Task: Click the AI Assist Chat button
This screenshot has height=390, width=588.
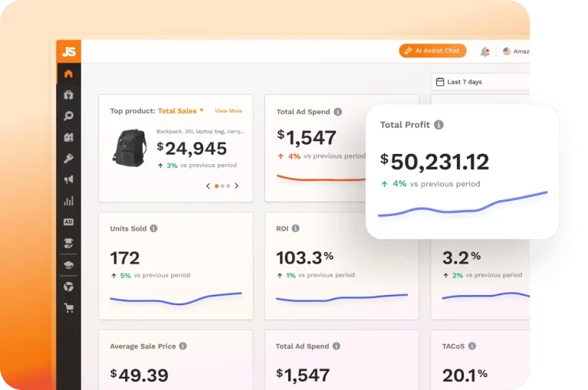Action: coord(432,51)
